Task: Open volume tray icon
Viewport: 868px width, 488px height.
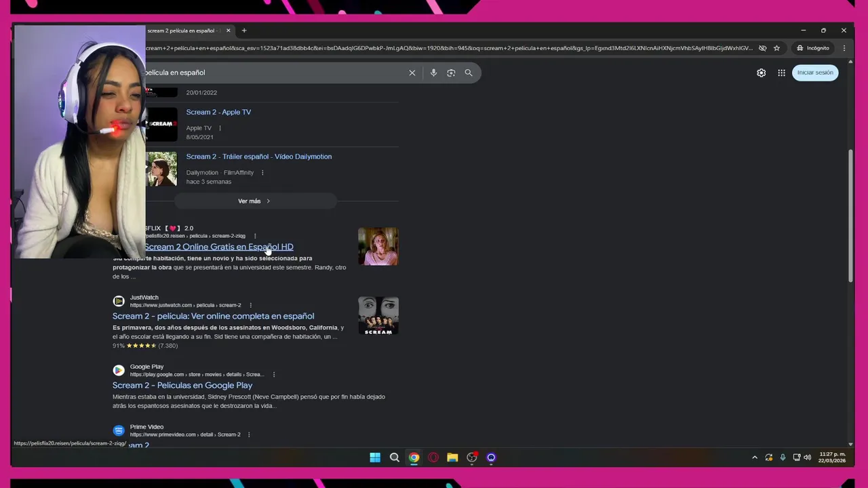Action: 807,457
